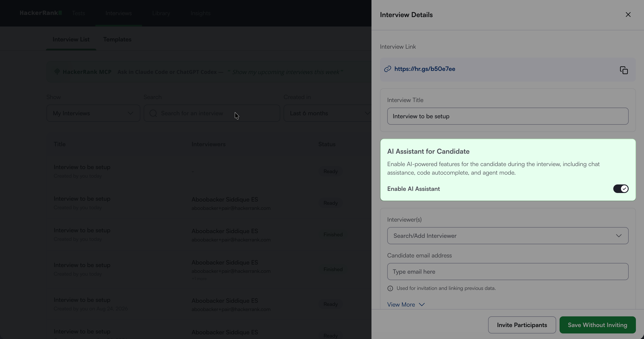Click the Status column header

coord(327,144)
